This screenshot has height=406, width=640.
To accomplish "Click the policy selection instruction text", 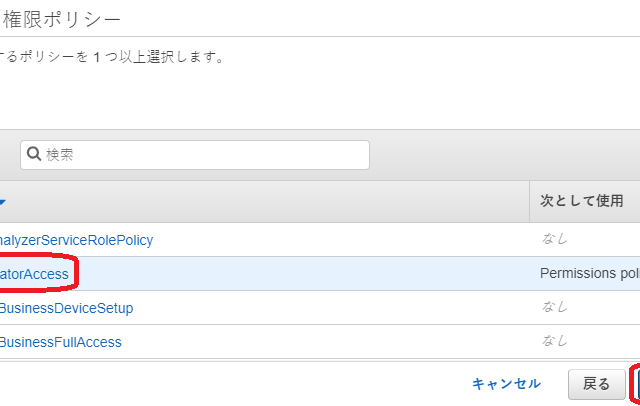I will point(110,57).
